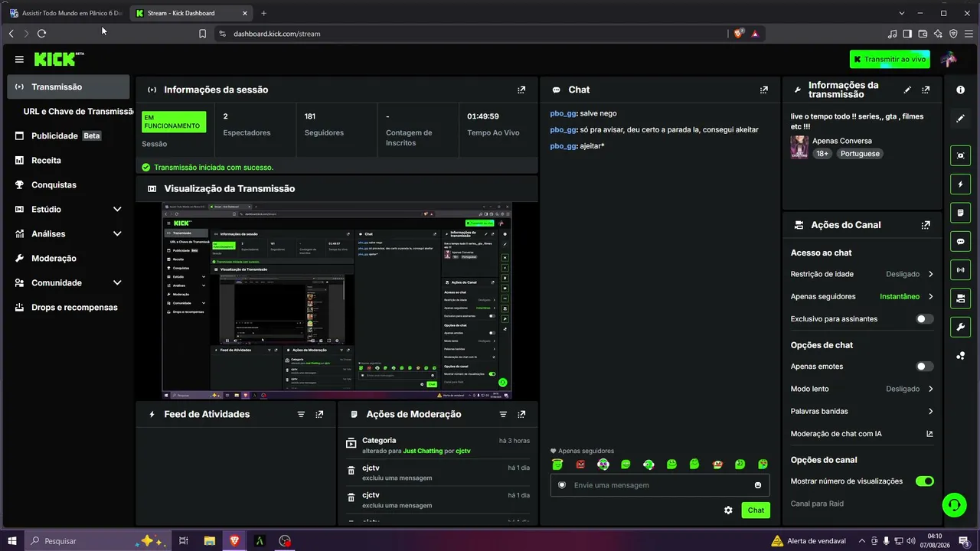Click the pencil icon in right sidebar
980x551 pixels.
click(960, 119)
